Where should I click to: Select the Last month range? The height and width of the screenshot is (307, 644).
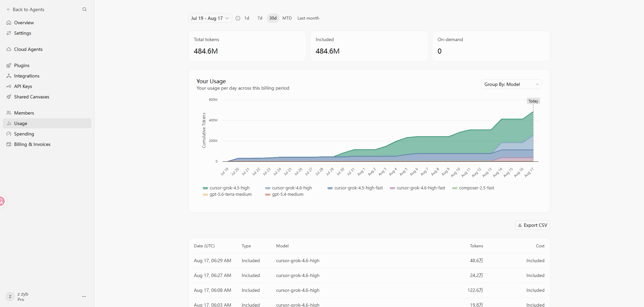308,18
